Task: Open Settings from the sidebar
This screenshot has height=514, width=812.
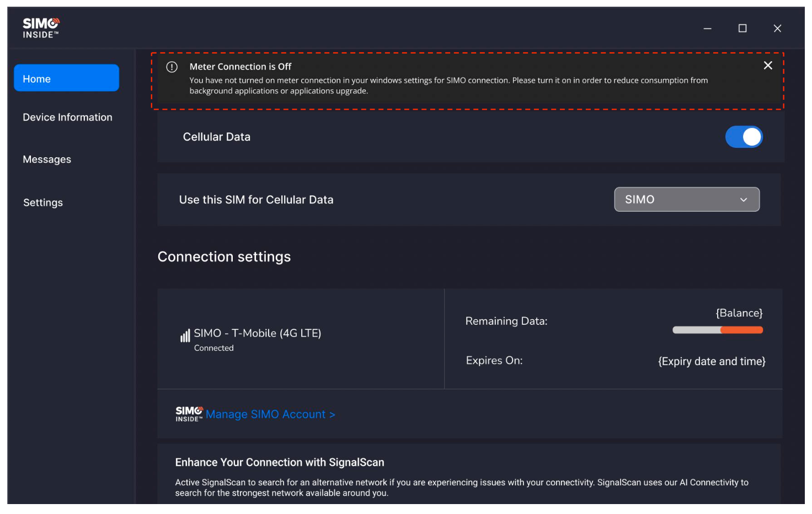Action: tap(43, 202)
